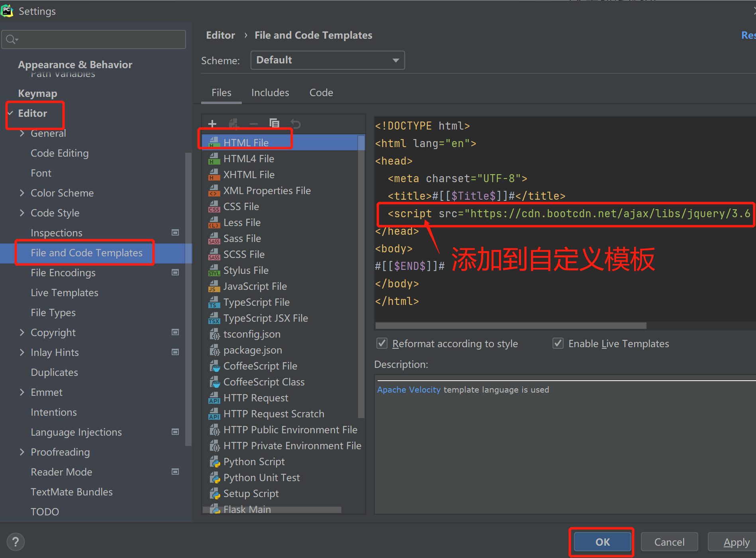This screenshot has width=756, height=558.
Task: Click the settings tree vertical scrollbar
Action: point(188,299)
